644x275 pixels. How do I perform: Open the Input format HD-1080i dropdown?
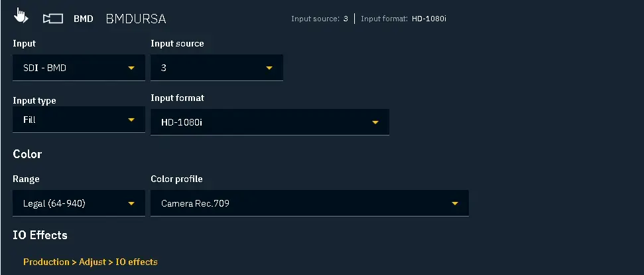[x=270, y=122]
